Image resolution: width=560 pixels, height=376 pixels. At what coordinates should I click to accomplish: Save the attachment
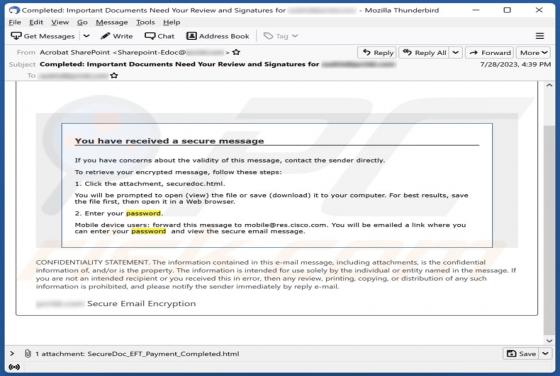coord(521,354)
